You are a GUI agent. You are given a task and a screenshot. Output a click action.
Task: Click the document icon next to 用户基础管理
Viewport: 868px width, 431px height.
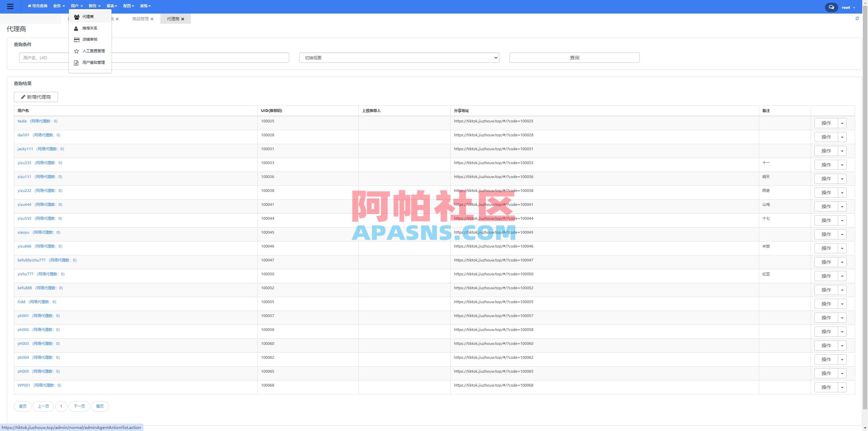(76, 62)
